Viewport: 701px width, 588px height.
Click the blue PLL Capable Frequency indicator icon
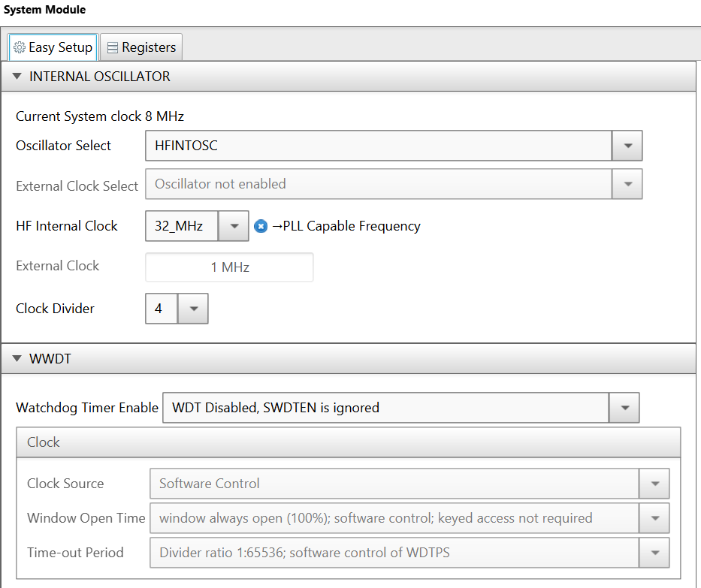261,226
